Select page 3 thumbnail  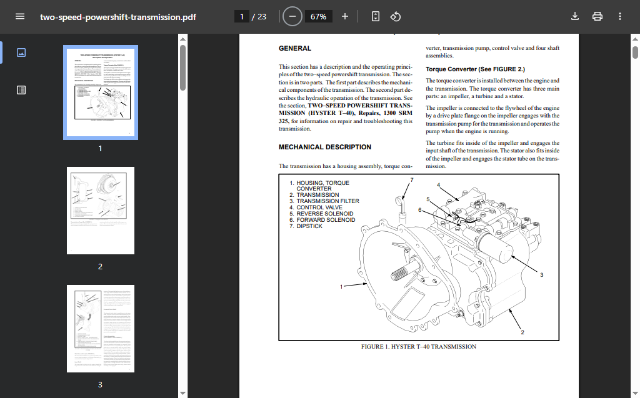(100, 329)
